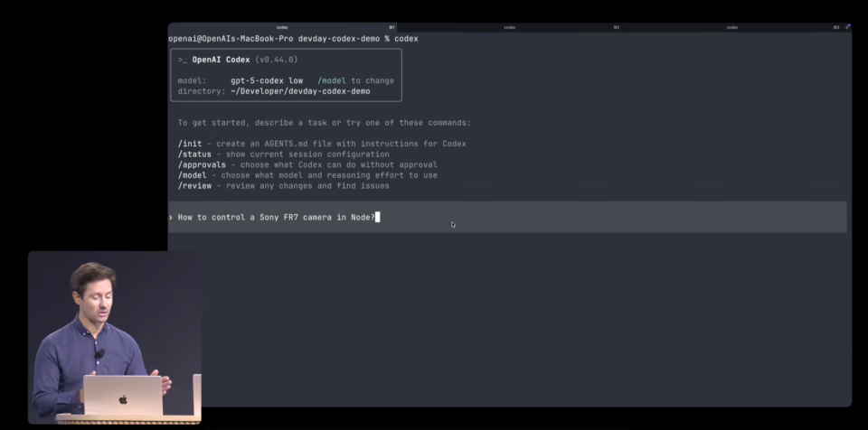Click '/model to change' hint in header box

pyautogui.click(x=355, y=80)
